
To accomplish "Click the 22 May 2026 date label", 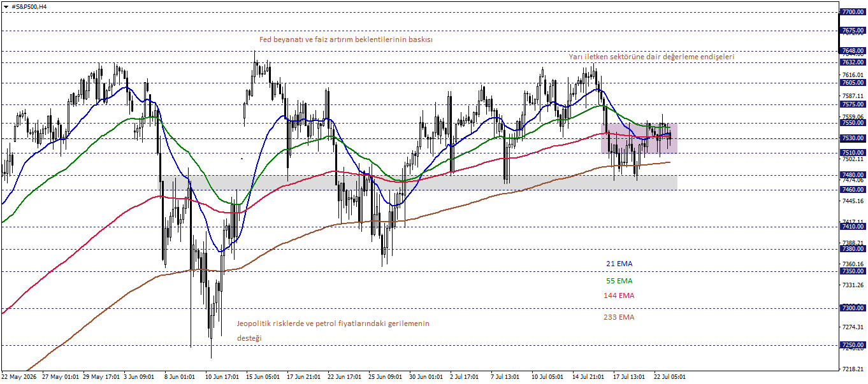I will coord(19,377).
